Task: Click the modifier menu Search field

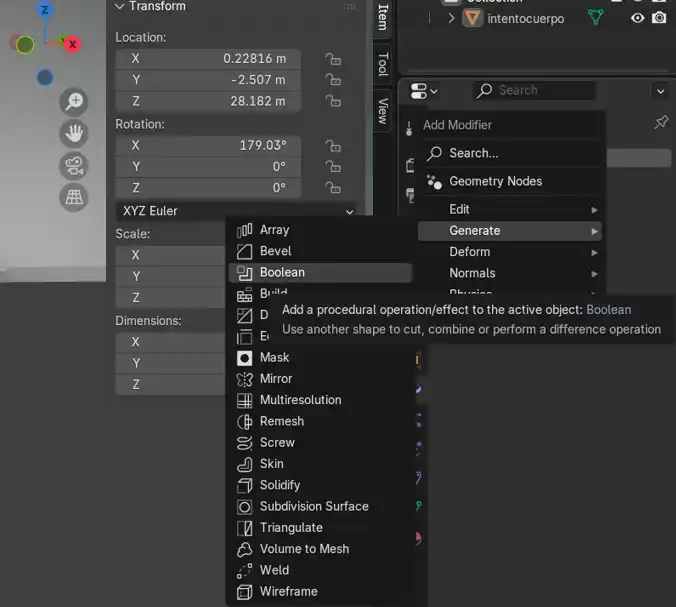Action: coord(510,153)
